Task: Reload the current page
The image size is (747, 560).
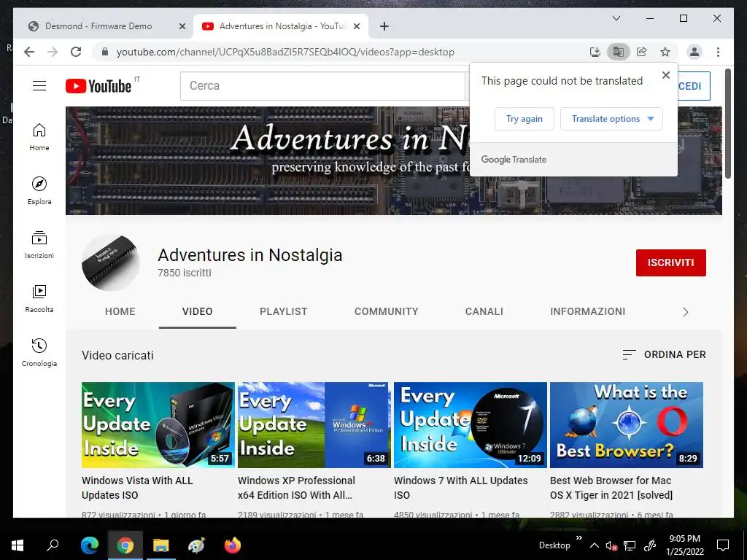Action: pyautogui.click(x=76, y=52)
